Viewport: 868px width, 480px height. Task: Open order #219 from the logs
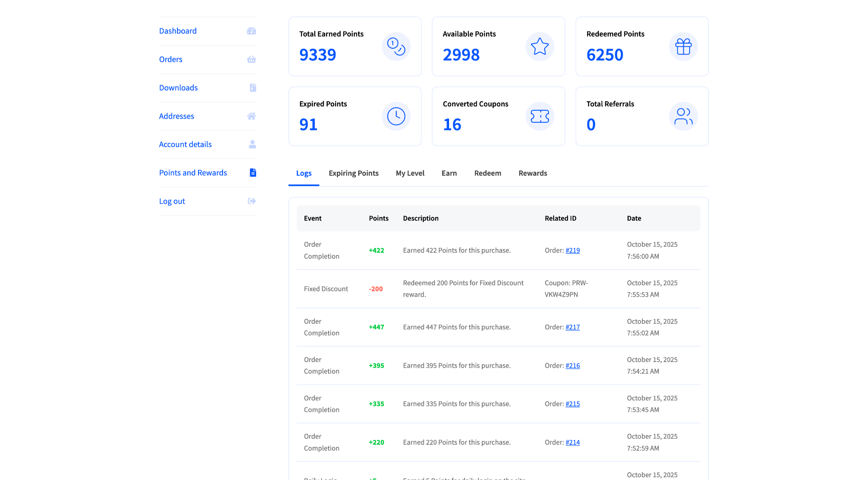click(x=573, y=250)
